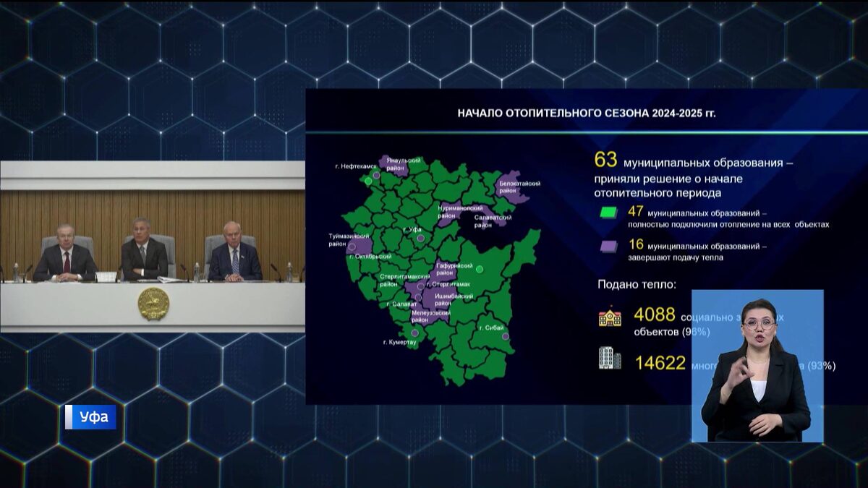Click the "г. Октябрьский" map label
The height and width of the screenshot is (488, 868).
click(x=370, y=256)
